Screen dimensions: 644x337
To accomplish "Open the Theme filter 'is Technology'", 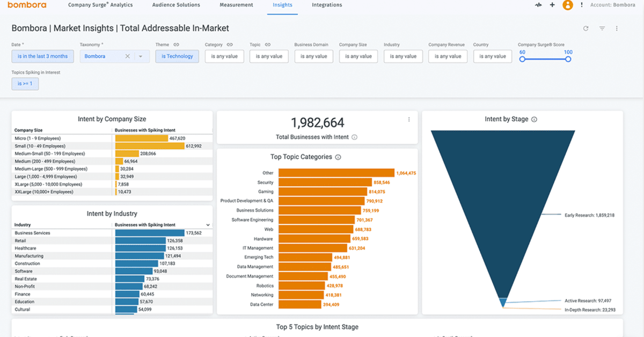I will click(x=177, y=56).
